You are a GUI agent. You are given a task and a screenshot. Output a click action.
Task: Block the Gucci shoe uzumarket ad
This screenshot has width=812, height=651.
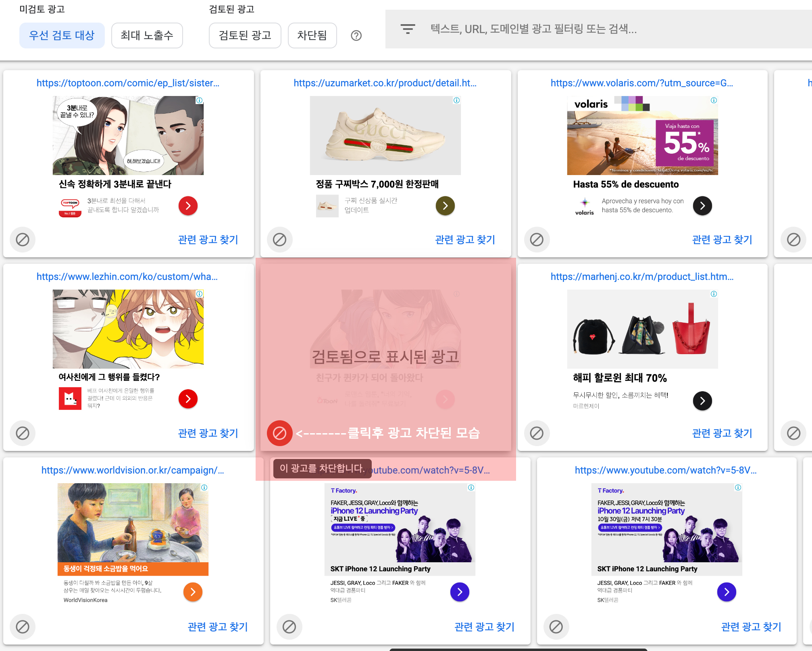(x=279, y=240)
